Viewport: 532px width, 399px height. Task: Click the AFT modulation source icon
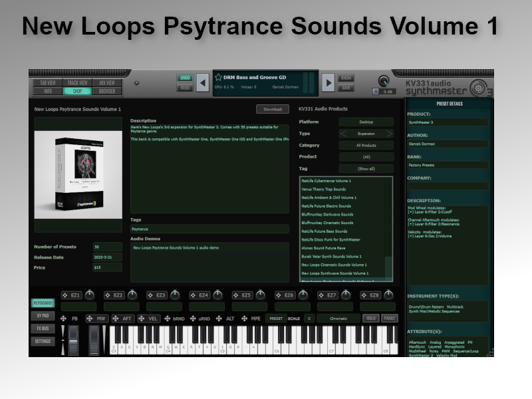pyautogui.click(x=116, y=319)
